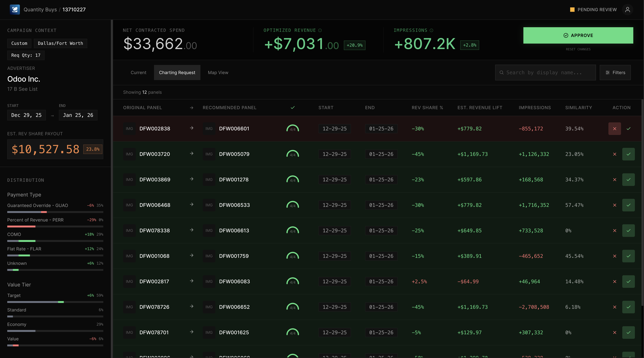Screen dimensions: 644x358
Task: Accept the DFW002838 recommendation checkmark
Action: tap(628, 129)
